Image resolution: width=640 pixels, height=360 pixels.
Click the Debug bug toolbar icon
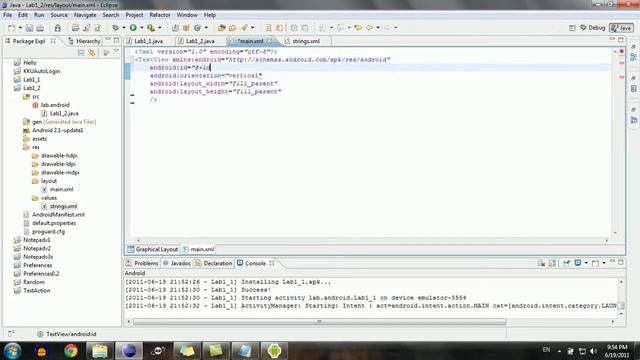(x=116, y=28)
